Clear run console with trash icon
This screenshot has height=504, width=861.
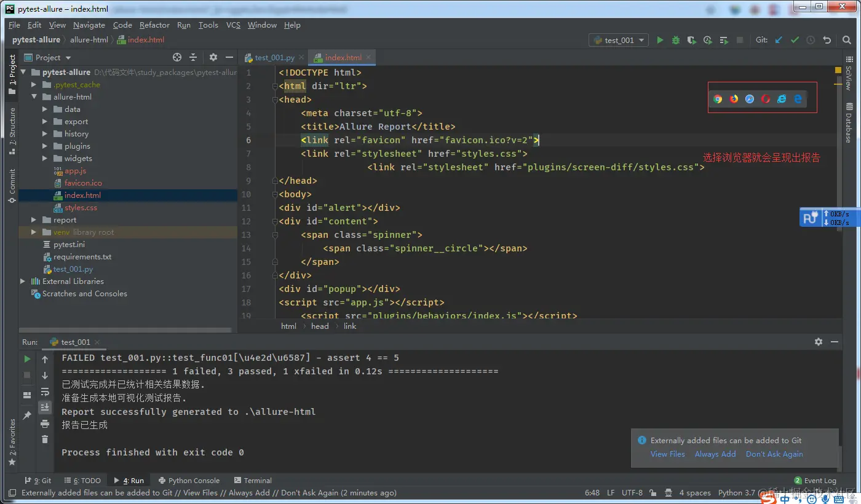[x=45, y=439]
